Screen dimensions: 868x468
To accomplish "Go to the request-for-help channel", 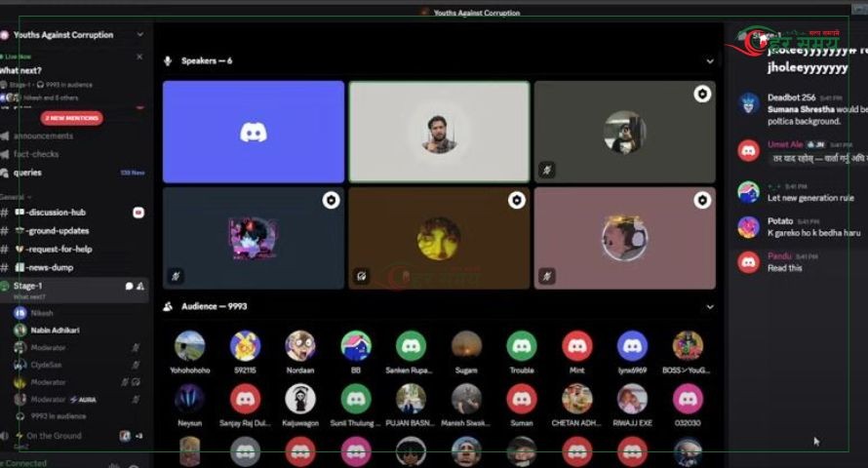I will pyautogui.click(x=59, y=249).
